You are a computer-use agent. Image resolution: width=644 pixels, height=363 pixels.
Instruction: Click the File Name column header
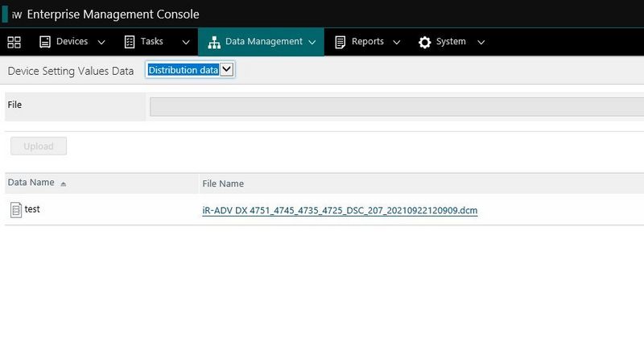point(223,184)
